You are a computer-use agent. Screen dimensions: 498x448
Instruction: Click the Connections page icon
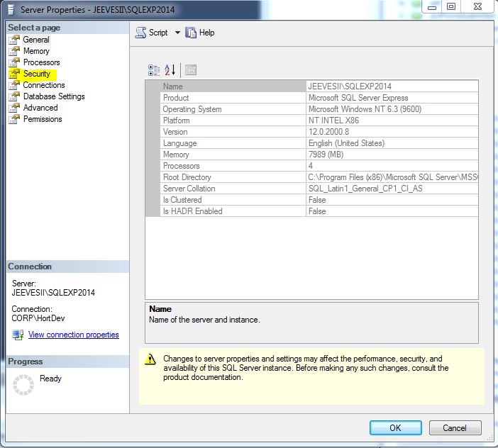click(14, 85)
